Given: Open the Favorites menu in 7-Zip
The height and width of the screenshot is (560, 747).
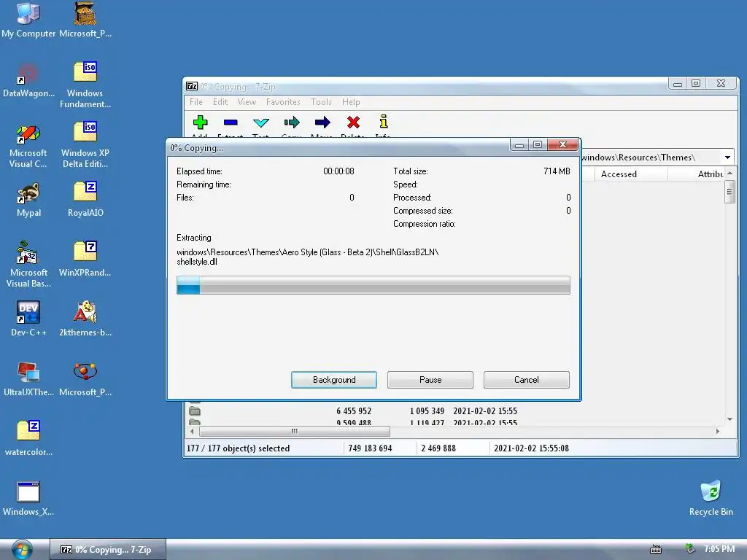Looking at the screenshot, I should [283, 102].
